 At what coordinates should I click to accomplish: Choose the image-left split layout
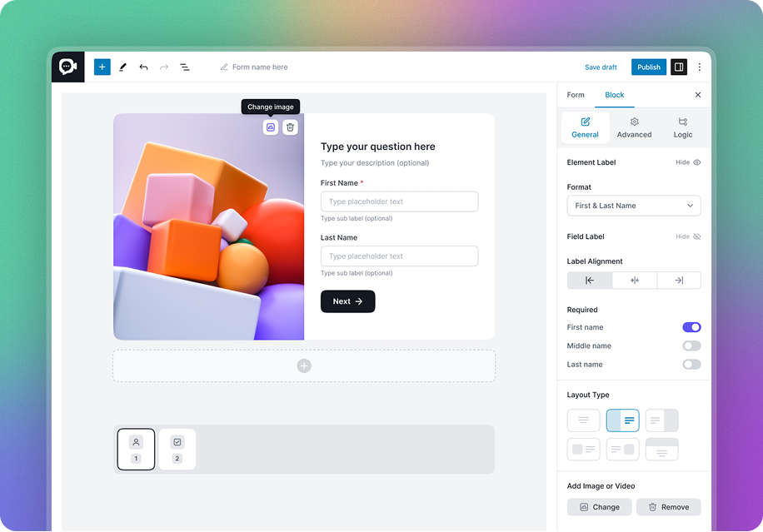[x=623, y=420]
